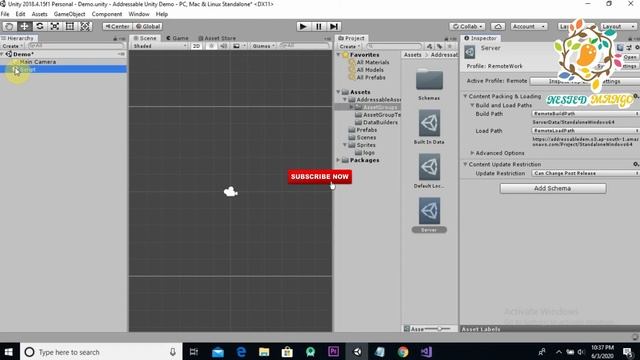Viewport: 640px width, 360px height.
Task: Open the Component menu
Action: pos(107,14)
